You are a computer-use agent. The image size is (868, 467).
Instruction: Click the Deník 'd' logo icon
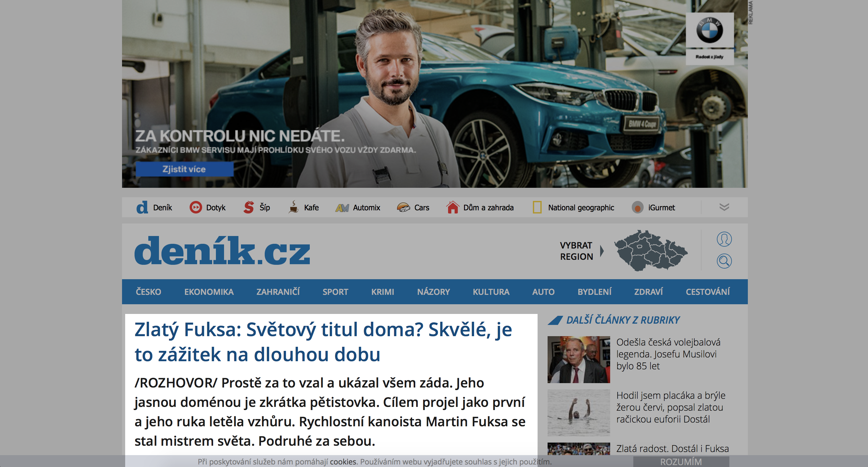(x=142, y=208)
